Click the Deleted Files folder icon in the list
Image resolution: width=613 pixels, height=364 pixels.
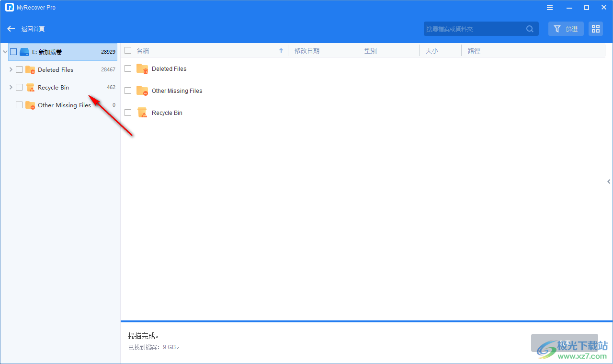(142, 68)
